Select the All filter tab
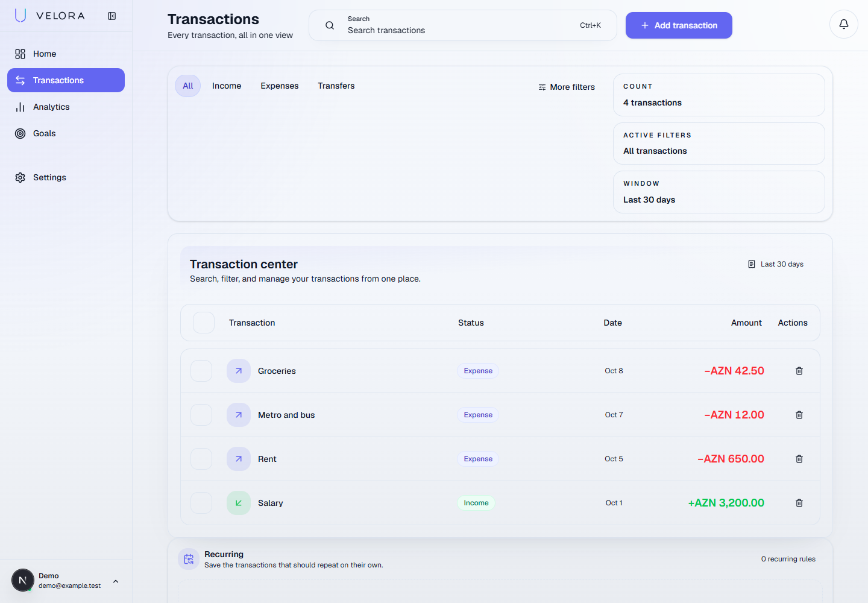The image size is (868, 603). [188, 86]
